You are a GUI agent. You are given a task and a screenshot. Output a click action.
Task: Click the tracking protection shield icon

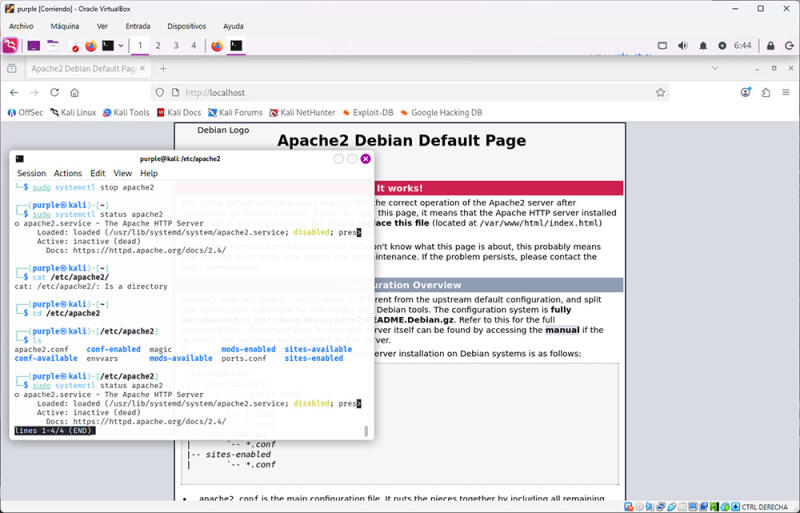coord(160,92)
